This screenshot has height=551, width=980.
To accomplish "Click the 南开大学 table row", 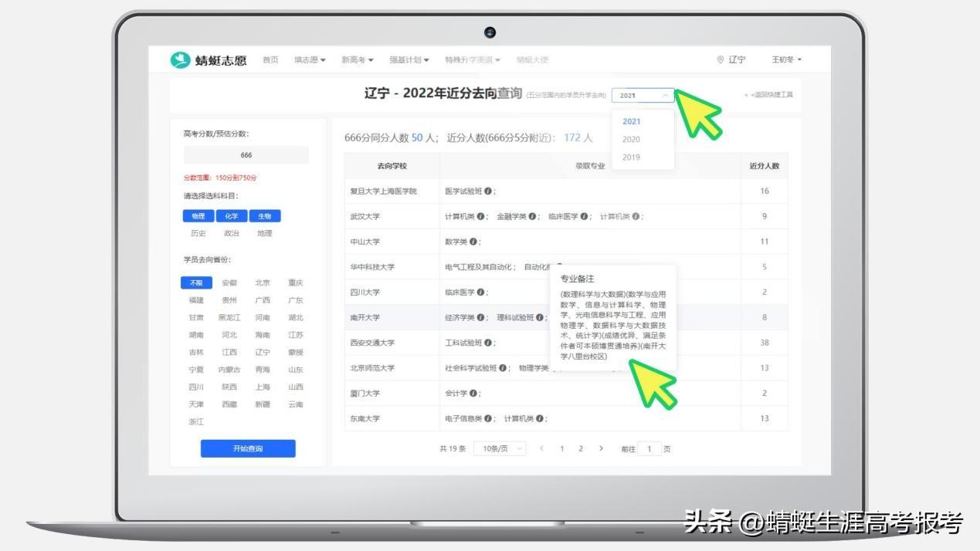I will click(566, 318).
